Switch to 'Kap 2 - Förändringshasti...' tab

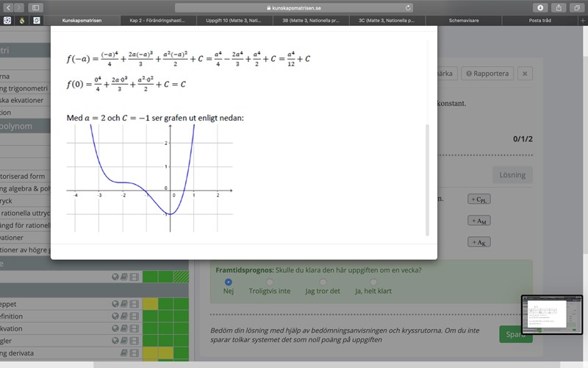click(158, 21)
